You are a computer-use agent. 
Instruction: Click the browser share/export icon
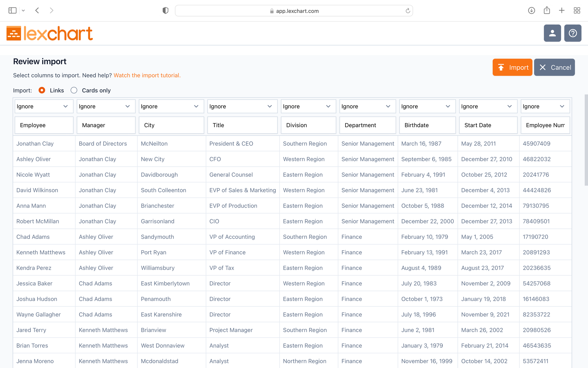tap(547, 11)
